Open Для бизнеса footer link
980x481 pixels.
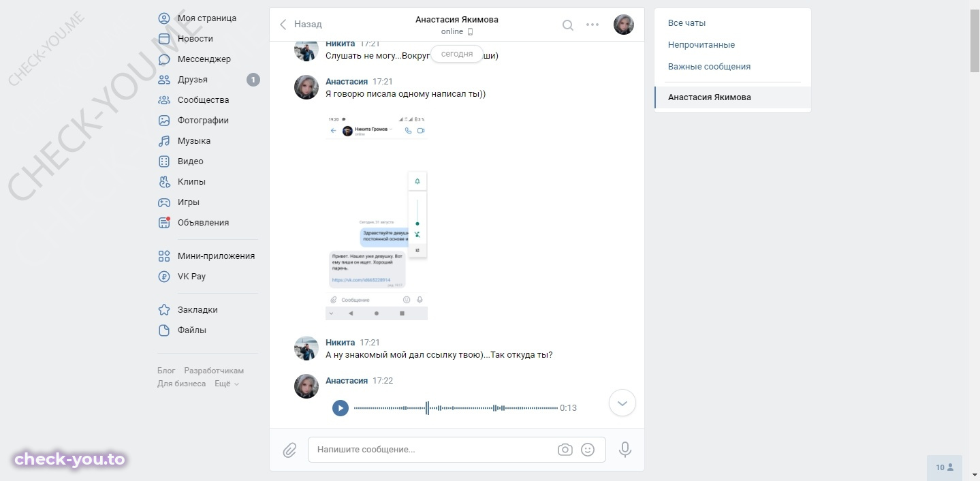pyautogui.click(x=181, y=384)
